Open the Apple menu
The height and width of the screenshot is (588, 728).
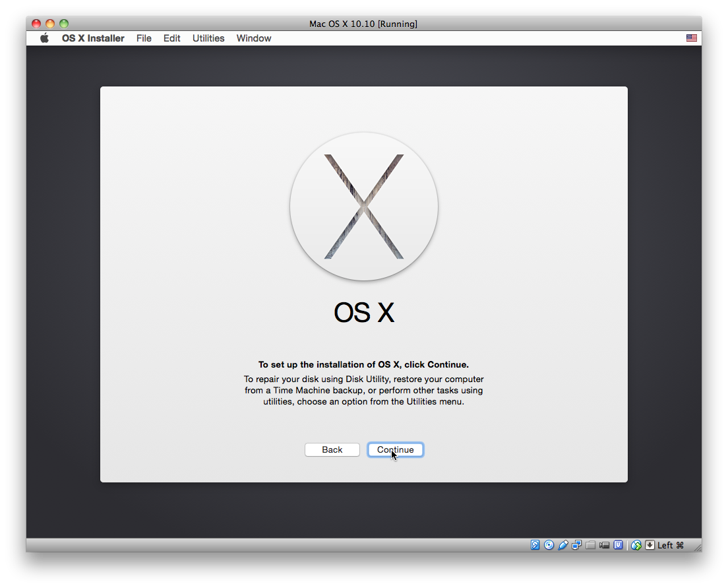(45, 38)
